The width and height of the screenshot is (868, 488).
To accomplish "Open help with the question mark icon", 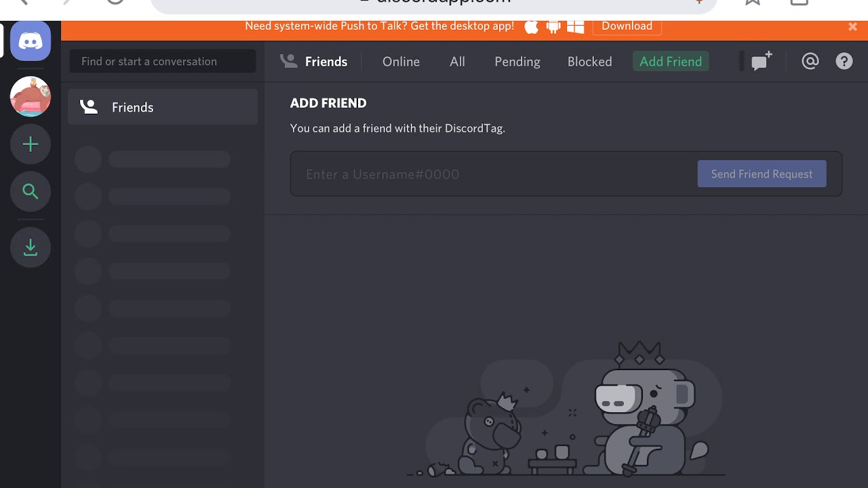I will (x=844, y=61).
